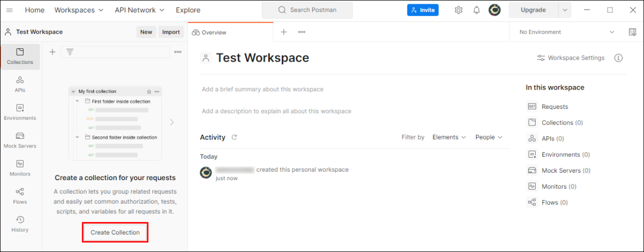Viewport: 644px width, 252px height.
Task: Open the Monitors sidebar tab
Action: point(20,168)
